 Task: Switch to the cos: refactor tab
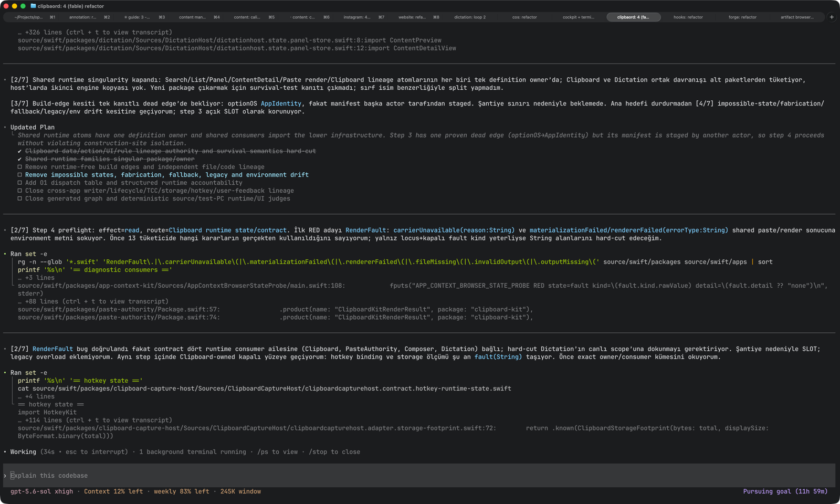[524, 17]
